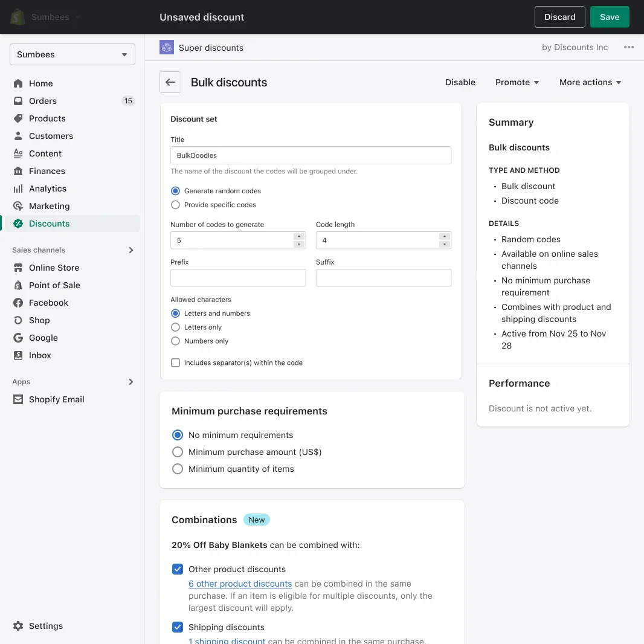
Task: Decrease number of codes to generate
Action: click(x=299, y=245)
